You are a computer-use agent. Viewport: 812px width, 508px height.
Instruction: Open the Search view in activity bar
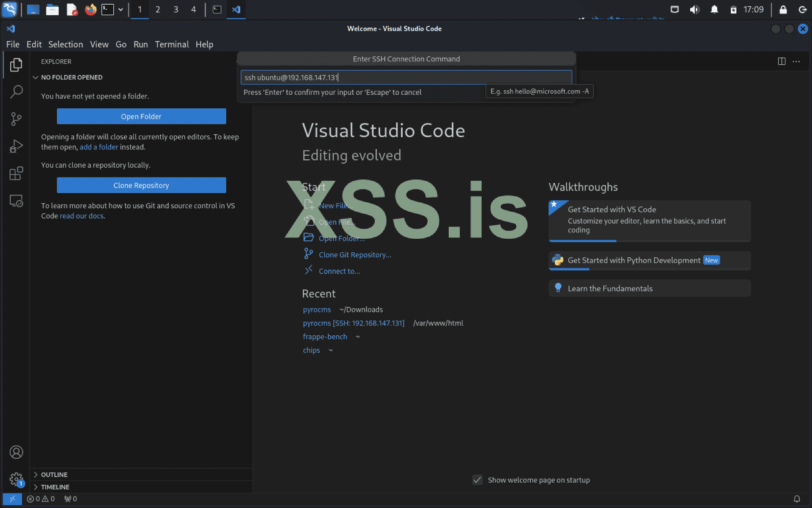(x=16, y=91)
